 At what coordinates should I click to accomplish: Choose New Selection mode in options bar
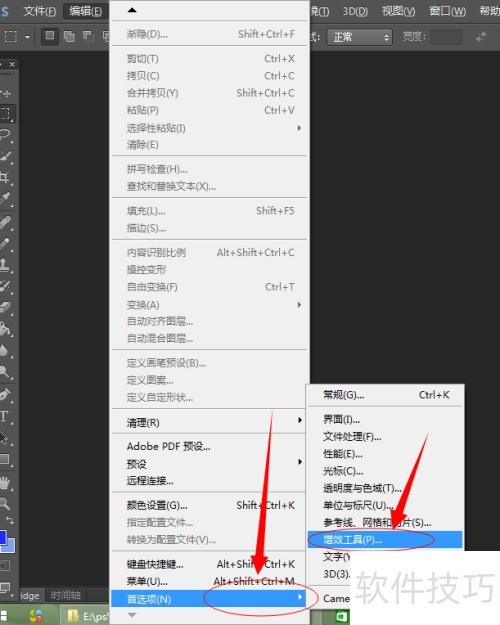50,37
